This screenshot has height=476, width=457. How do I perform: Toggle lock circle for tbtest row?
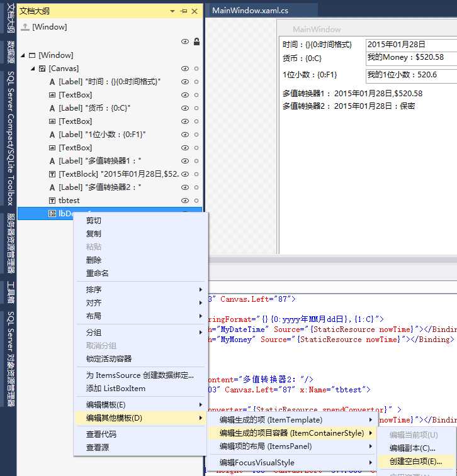pos(196,201)
